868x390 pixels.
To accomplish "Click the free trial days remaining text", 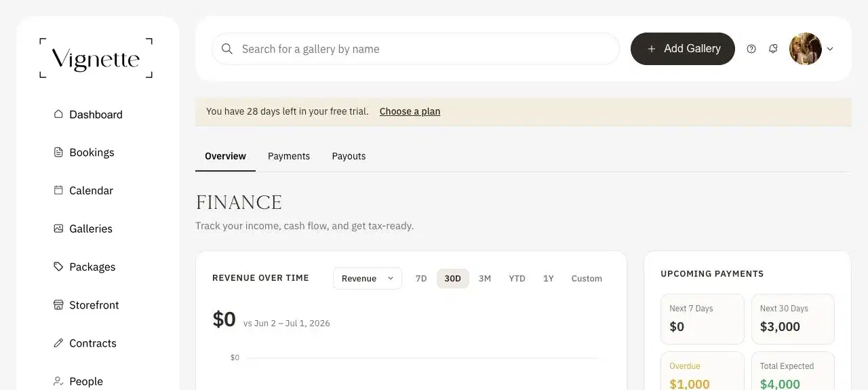I will pyautogui.click(x=288, y=111).
